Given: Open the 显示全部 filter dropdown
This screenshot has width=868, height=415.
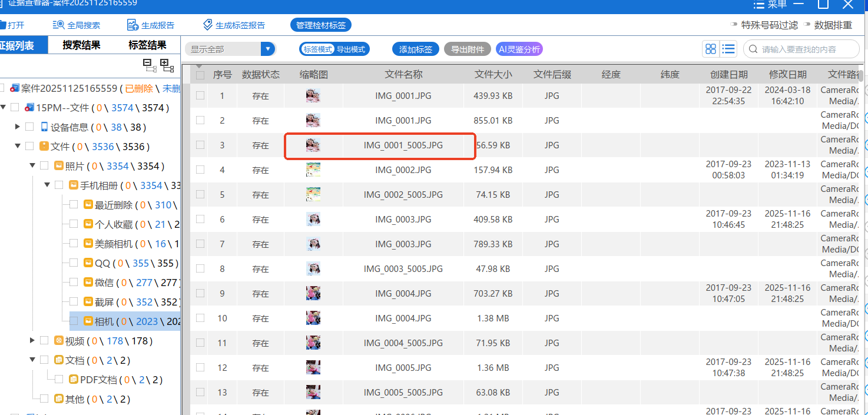Looking at the screenshot, I should [268, 49].
